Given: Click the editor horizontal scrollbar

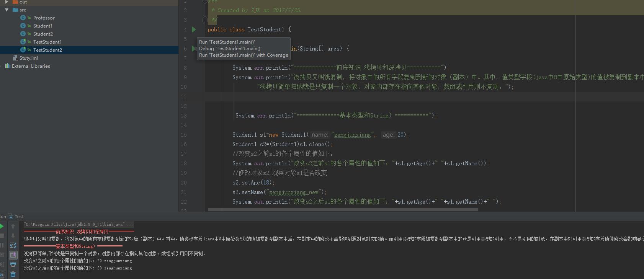Looking at the screenshot, I should point(343,210).
